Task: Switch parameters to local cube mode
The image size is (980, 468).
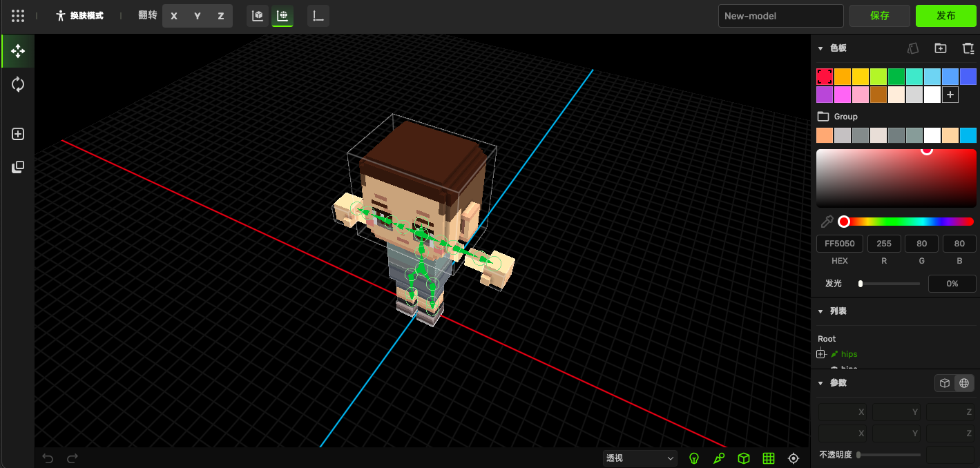Action: 945,383
